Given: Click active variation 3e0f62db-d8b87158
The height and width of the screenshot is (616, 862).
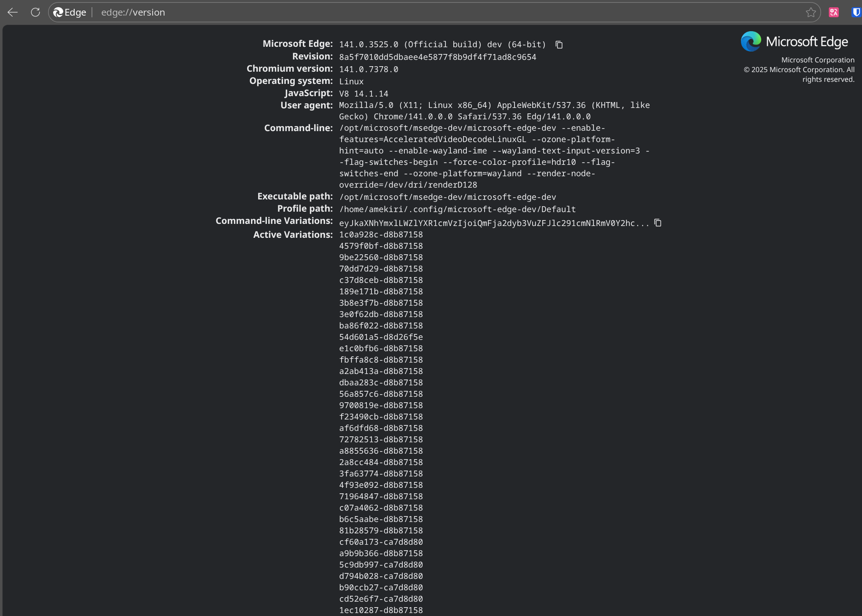Looking at the screenshot, I should coord(381,314).
